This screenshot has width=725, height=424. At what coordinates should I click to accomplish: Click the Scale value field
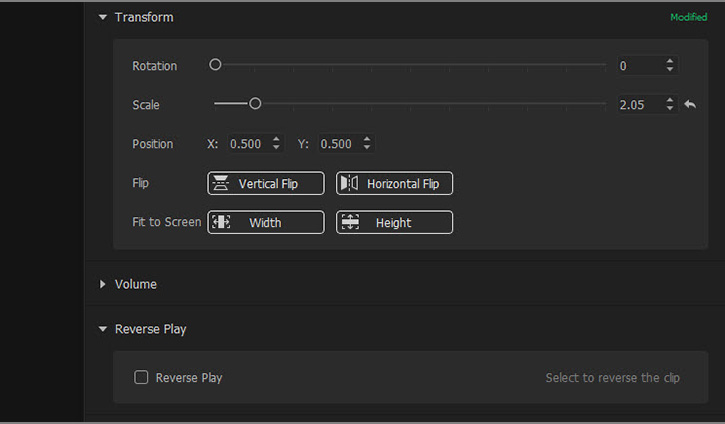click(x=638, y=104)
